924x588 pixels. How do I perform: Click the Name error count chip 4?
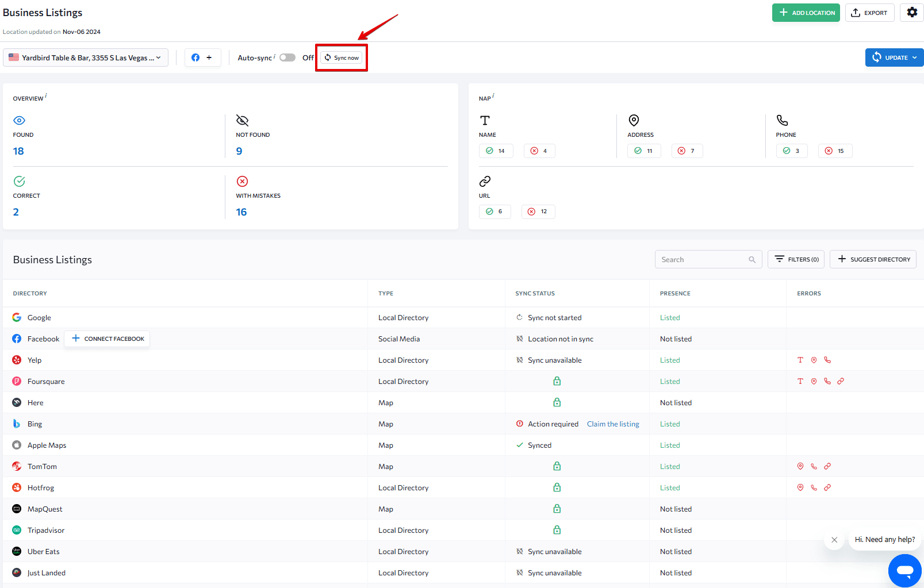coord(539,151)
